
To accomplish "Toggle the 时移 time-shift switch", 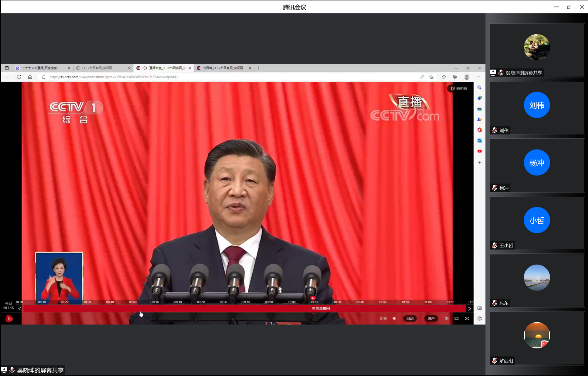I will [x=394, y=318].
